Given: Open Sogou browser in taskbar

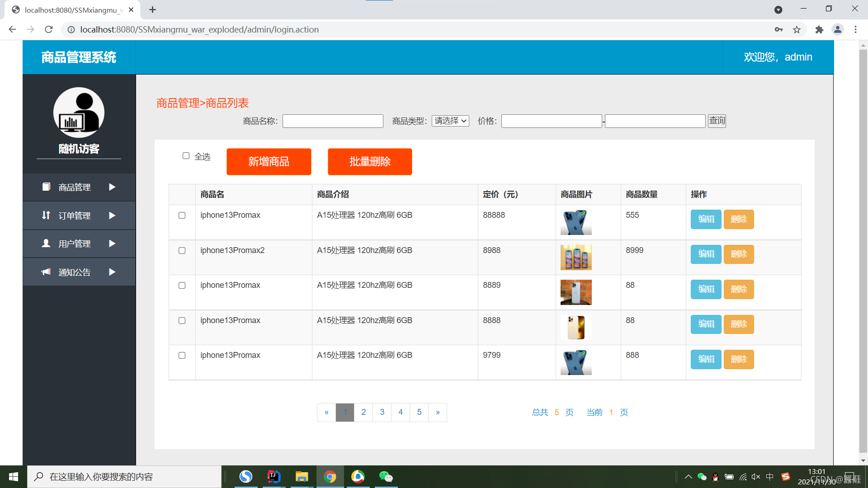Looking at the screenshot, I should tap(246, 477).
